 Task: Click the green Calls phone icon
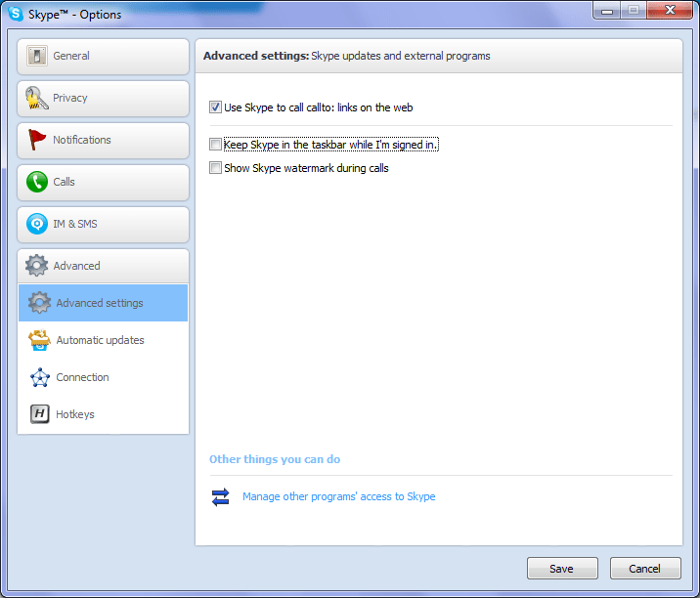(36, 182)
